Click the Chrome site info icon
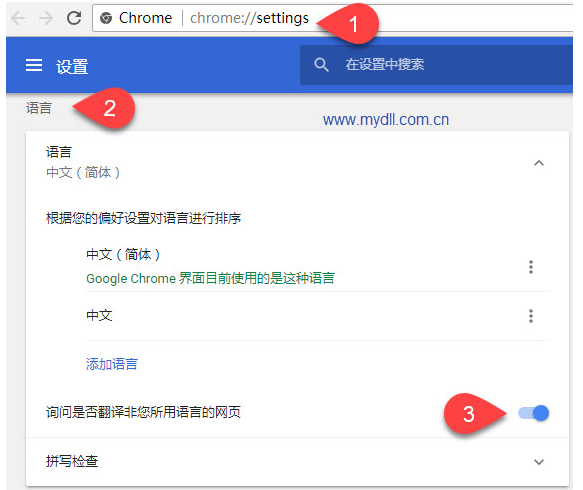This screenshot has height=490, width=583. [x=106, y=18]
